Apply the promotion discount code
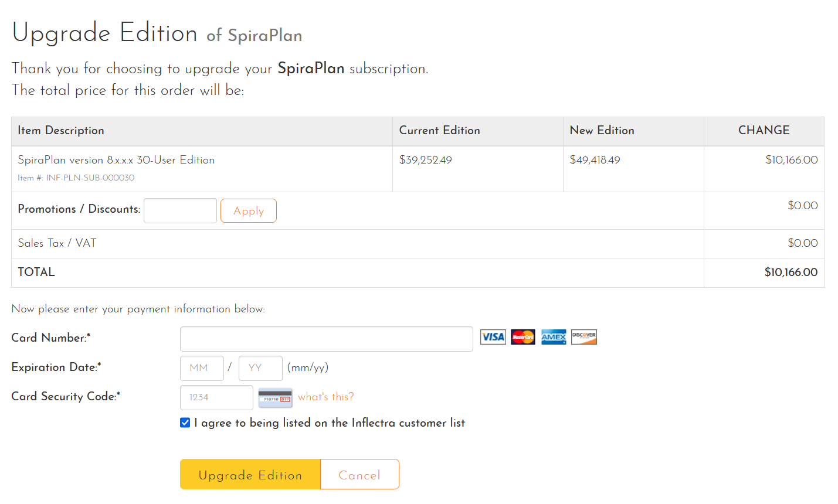 249,211
